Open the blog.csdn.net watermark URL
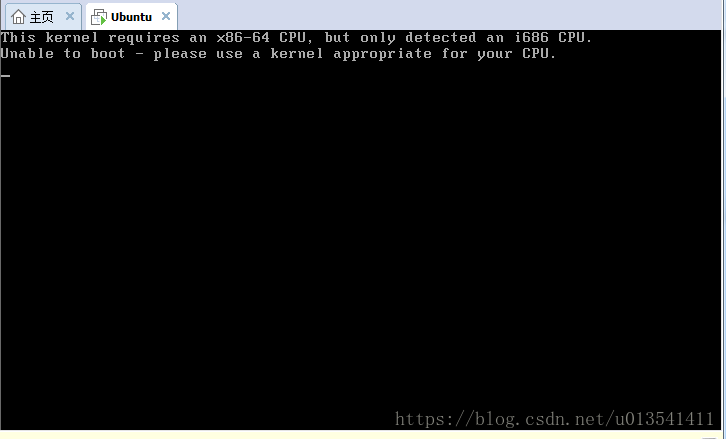 pos(554,419)
